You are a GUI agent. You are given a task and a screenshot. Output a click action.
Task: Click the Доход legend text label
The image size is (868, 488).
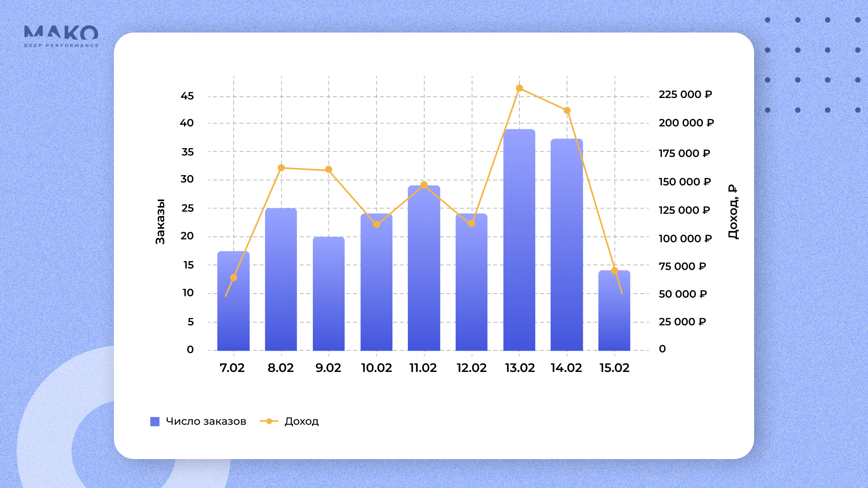click(x=302, y=421)
